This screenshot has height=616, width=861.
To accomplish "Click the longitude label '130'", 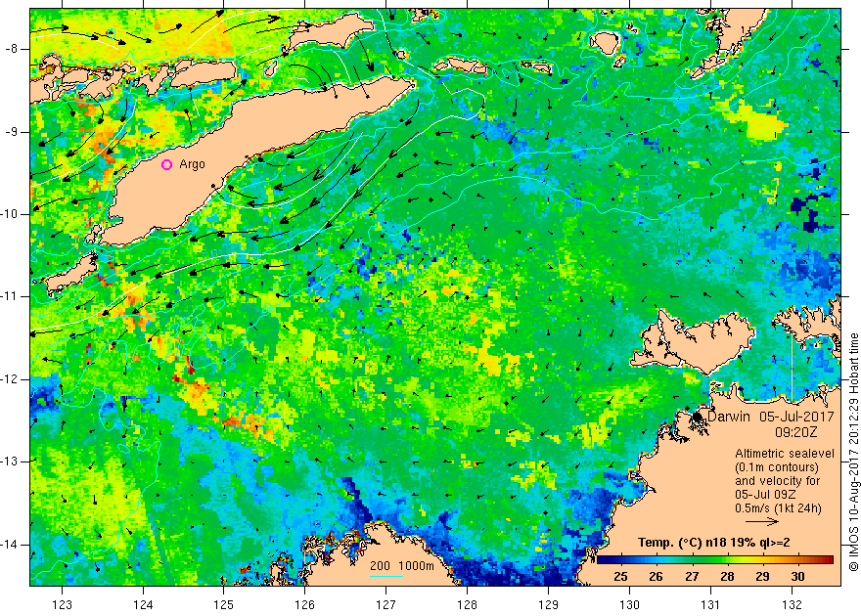I will [629, 604].
